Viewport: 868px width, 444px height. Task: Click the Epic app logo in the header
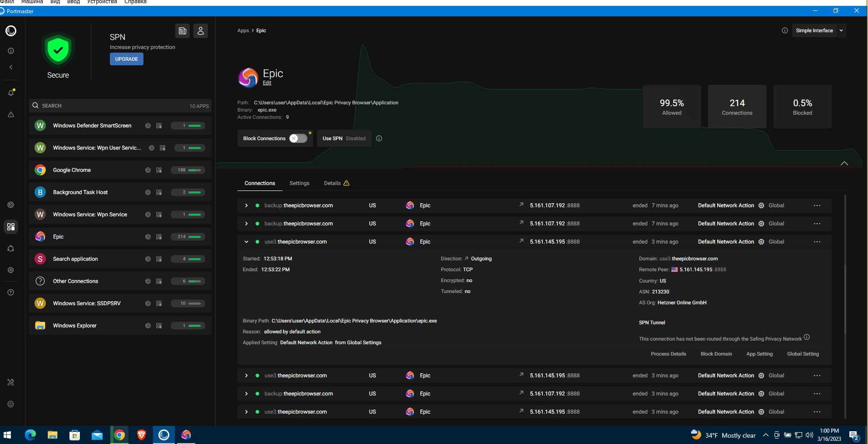pos(248,78)
